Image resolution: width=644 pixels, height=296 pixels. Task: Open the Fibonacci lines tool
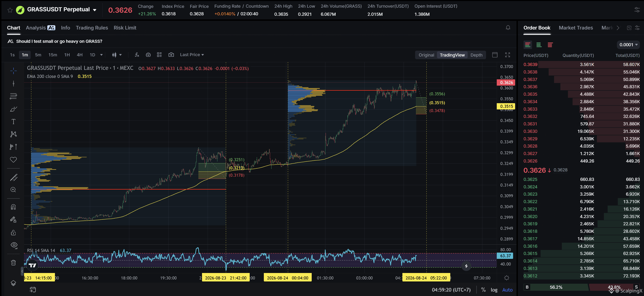pos(14,96)
